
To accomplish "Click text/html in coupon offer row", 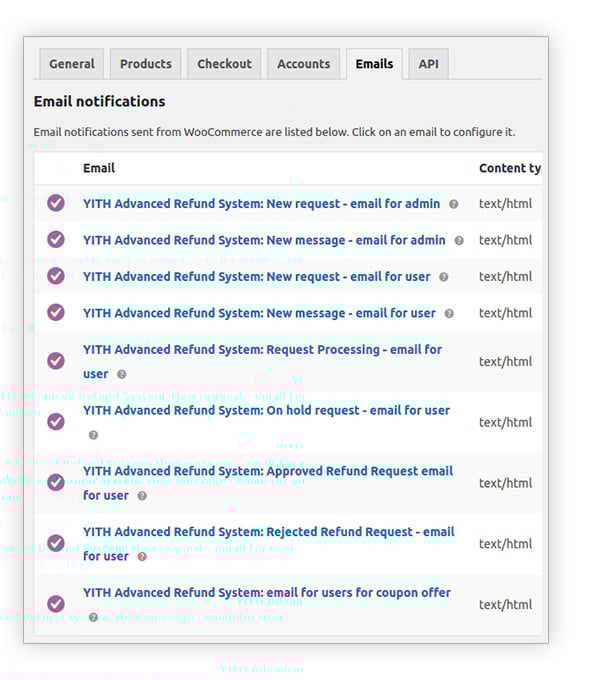I will [x=505, y=605].
